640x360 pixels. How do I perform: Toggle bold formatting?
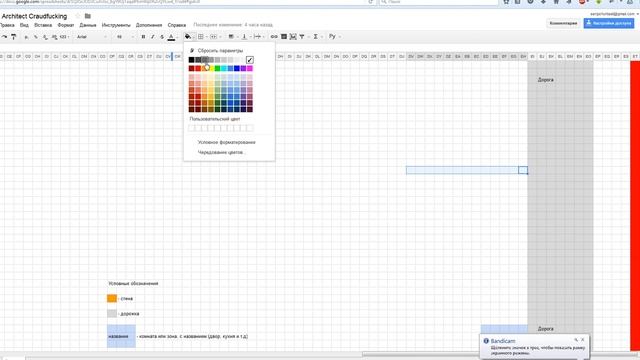tap(143, 37)
